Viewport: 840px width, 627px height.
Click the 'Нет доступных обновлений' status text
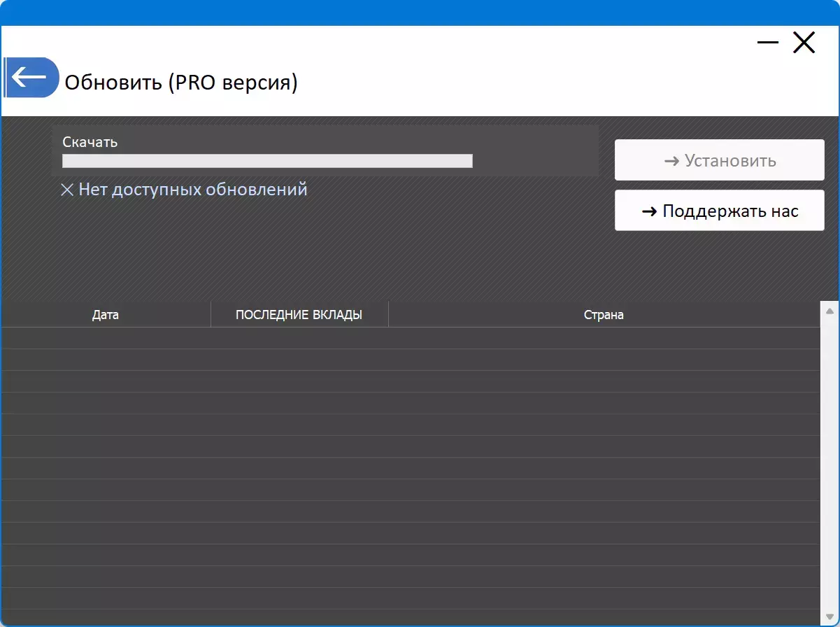click(x=192, y=189)
